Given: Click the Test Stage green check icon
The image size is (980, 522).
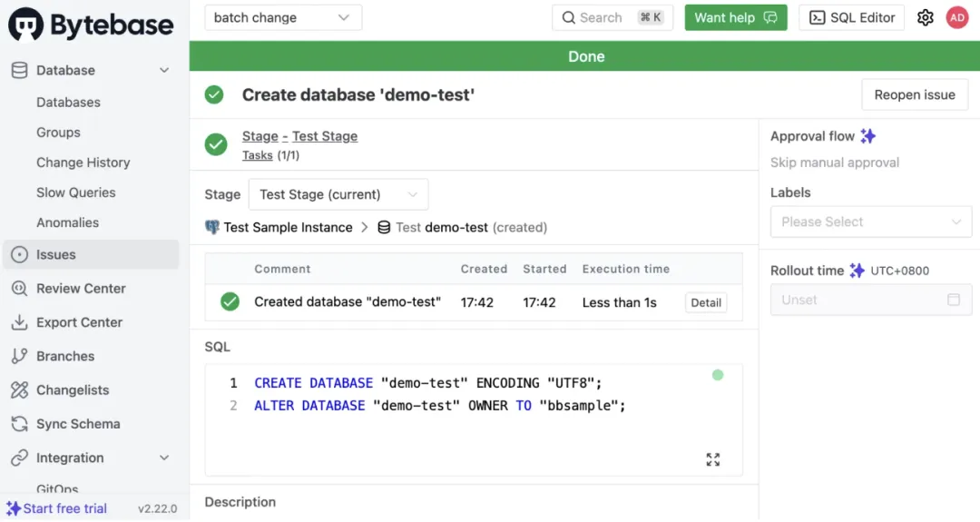Looking at the screenshot, I should point(216,144).
